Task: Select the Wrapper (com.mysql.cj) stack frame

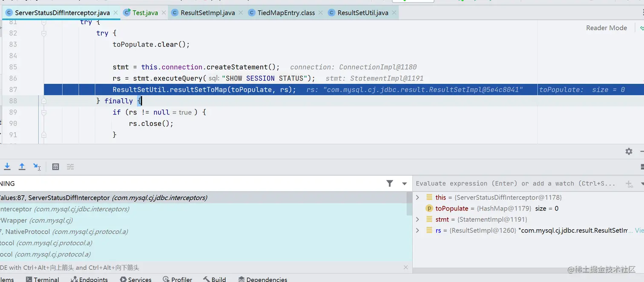Action: [x=204, y=220]
